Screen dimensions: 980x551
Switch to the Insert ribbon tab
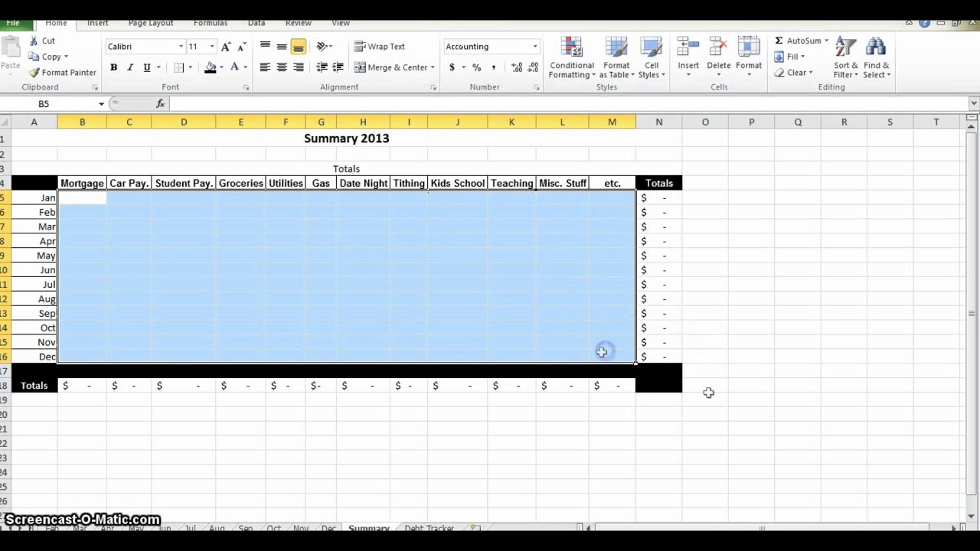click(97, 23)
